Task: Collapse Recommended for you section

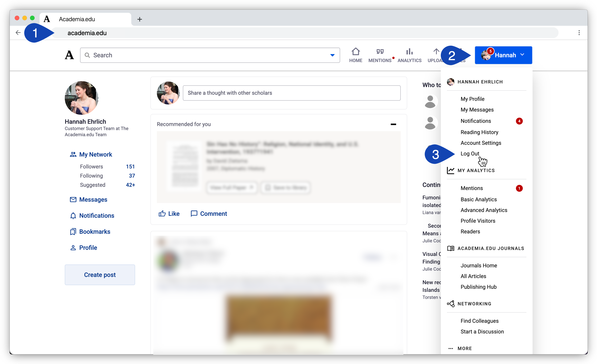Action: [393, 124]
